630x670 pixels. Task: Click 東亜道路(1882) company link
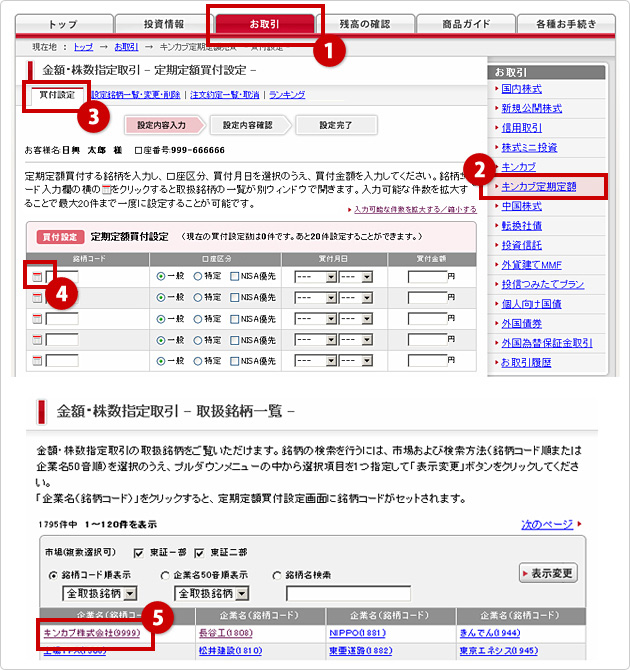[361, 651]
